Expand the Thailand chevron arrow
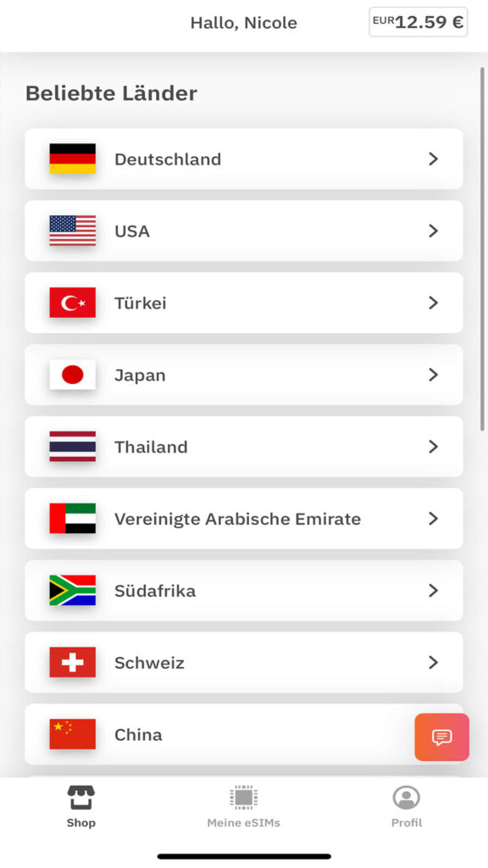Image resolution: width=488 pixels, height=868 pixels. [433, 447]
